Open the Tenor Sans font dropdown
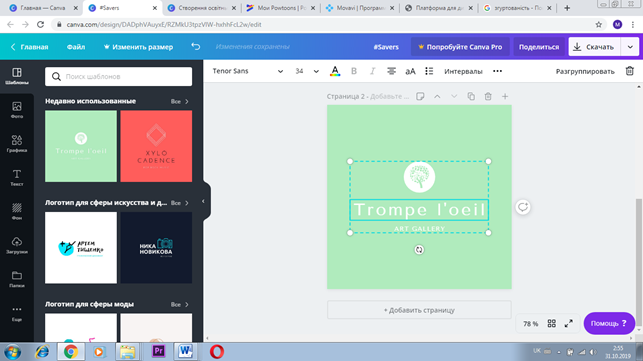643x361 pixels. (x=247, y=71)
